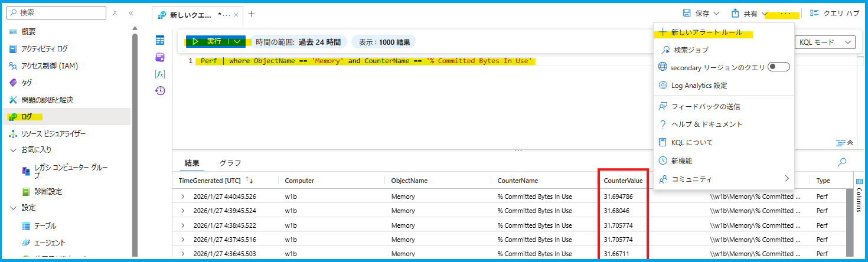Add a new query tab with plus icon
The image size is (868, 262).
coord(252,14)
